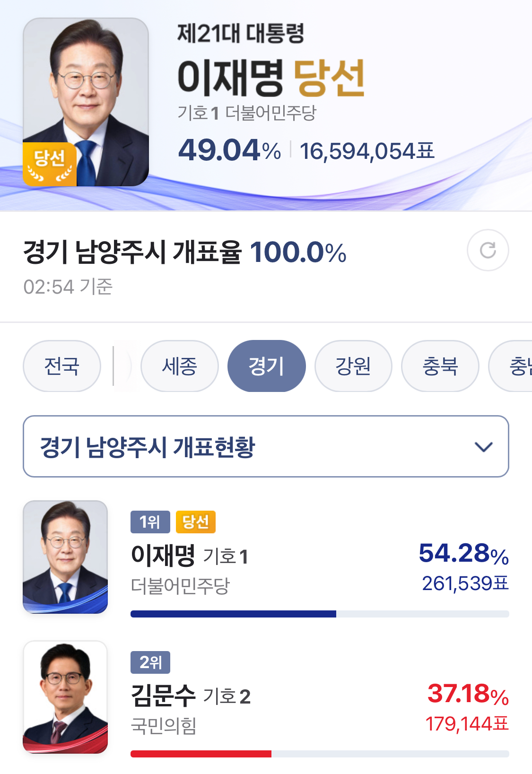Screen dimensions: 532x774
Task: Click the 김문수 candidate name
Action: (x=163, y=696)
